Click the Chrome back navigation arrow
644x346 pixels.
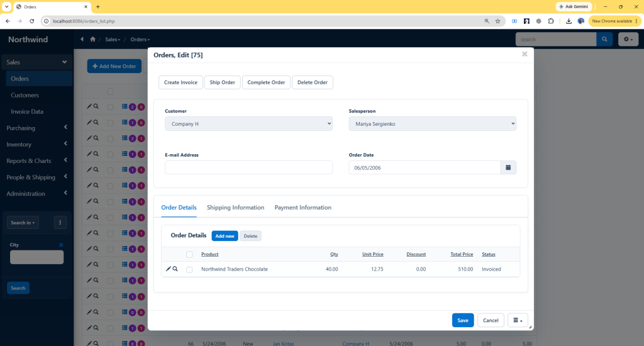point(8,21)
